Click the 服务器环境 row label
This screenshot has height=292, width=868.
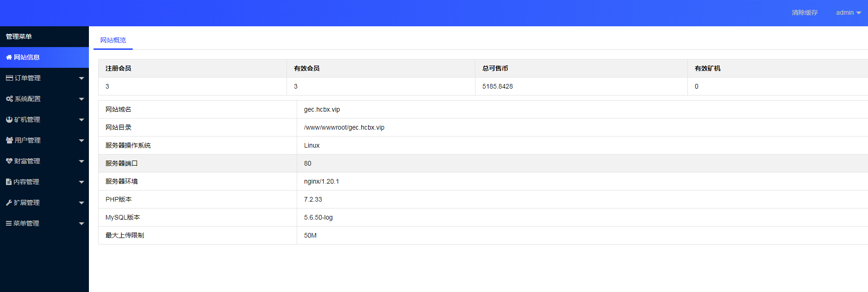122,181
